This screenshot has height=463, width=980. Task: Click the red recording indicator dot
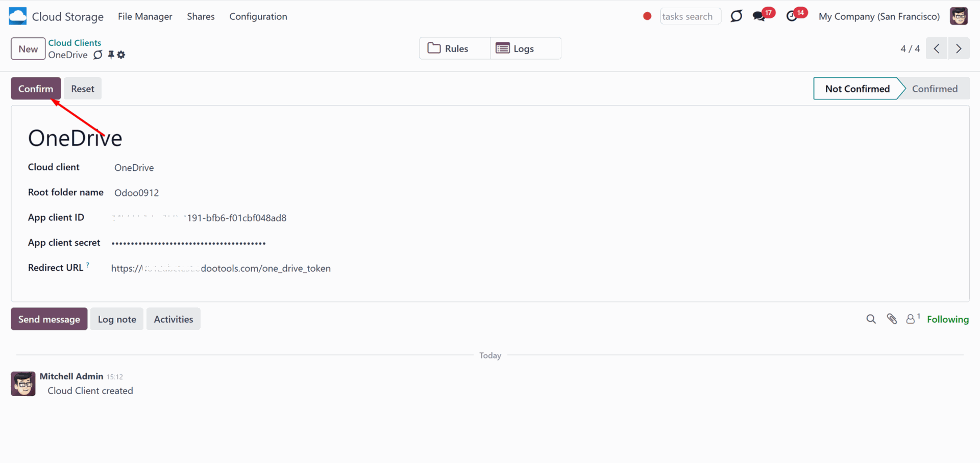pyautogui.click(x=647, y=16)
